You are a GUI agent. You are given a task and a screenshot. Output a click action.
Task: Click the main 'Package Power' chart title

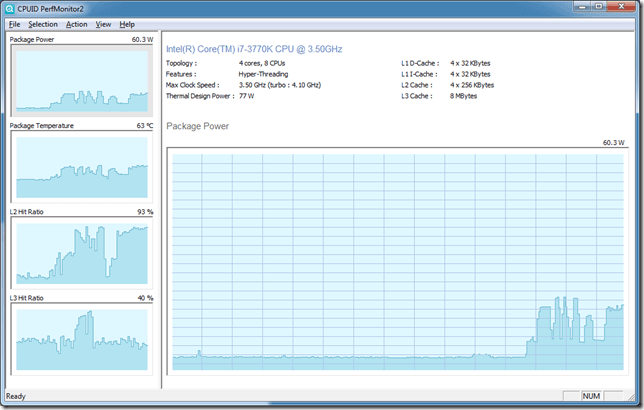pos(198,126)
